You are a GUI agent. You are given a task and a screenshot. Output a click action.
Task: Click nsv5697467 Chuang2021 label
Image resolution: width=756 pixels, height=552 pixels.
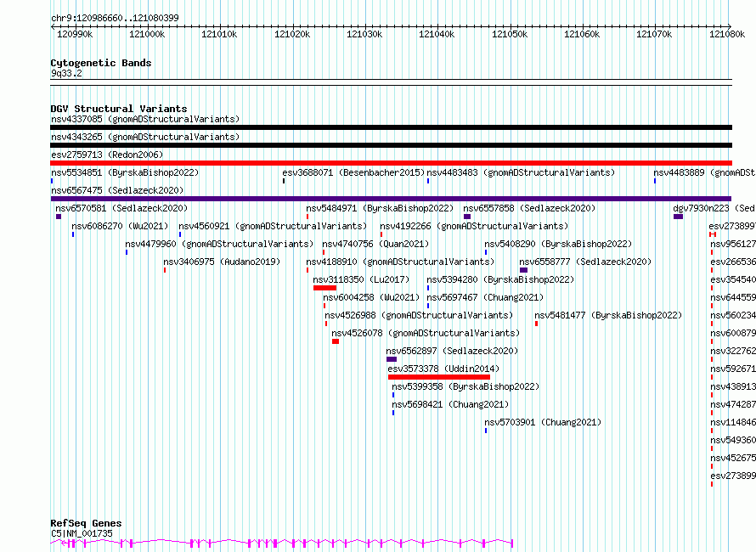point(485,297)
